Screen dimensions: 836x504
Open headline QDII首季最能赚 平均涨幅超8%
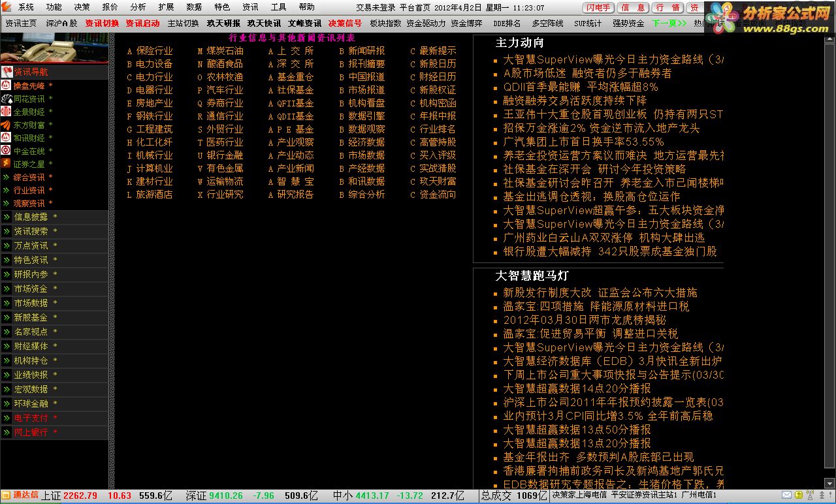(x=581, y=87)
